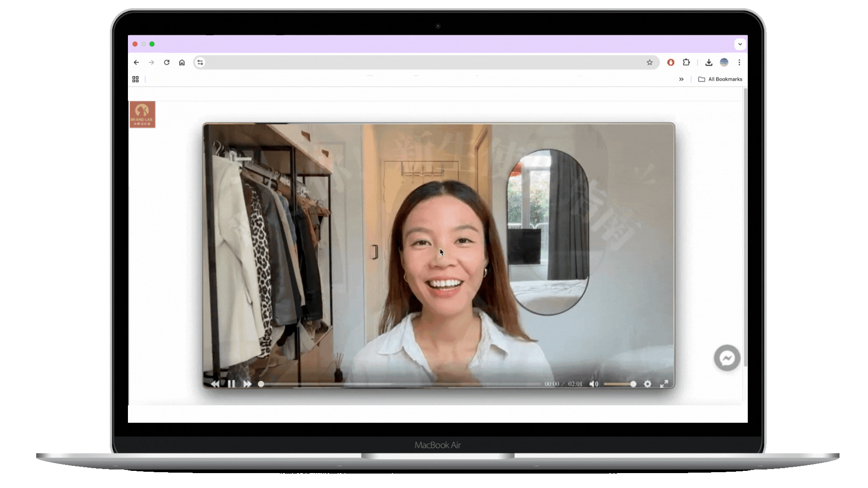Reload the current page
This screenshot has width=868, height=488.
167,62
